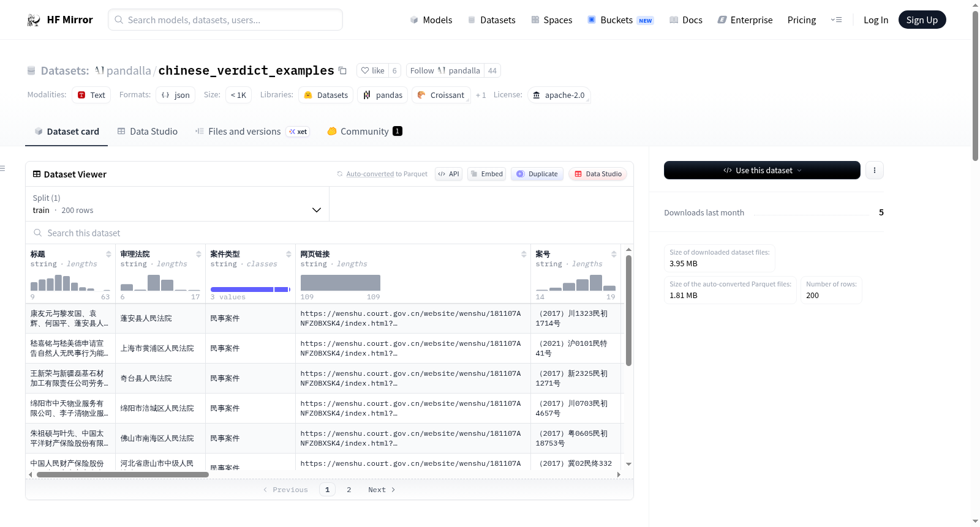The height and width of the screenshot is (527, 980).
Task: Sort the 审理法院 column
Action: coord(198,254)
